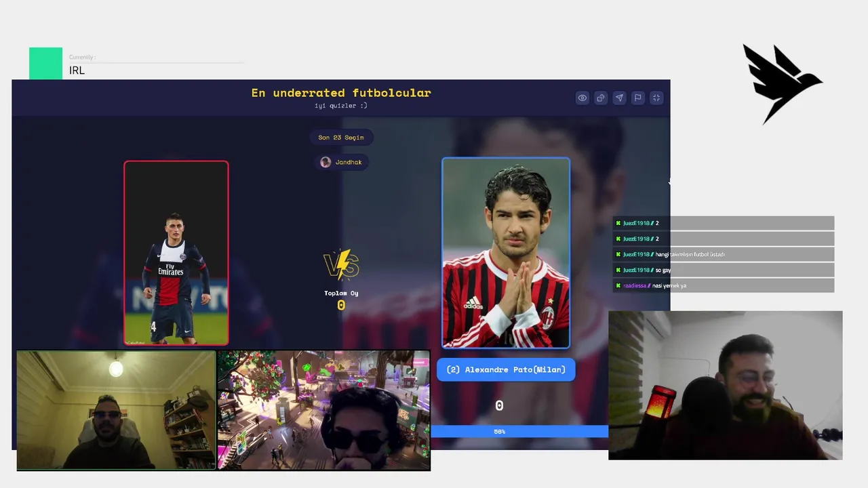868x488 pixels.
Task: Click the random dice icon in quiz header
Action: click(601, 98)
